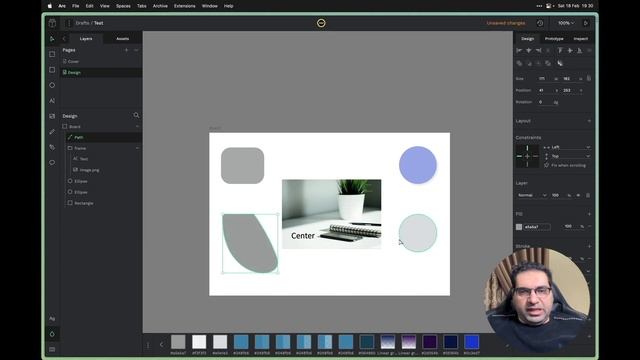This screenshot has width=640, height=360.
Task: Open the 100% zoom dropdown
Action: tap(566, 23)
